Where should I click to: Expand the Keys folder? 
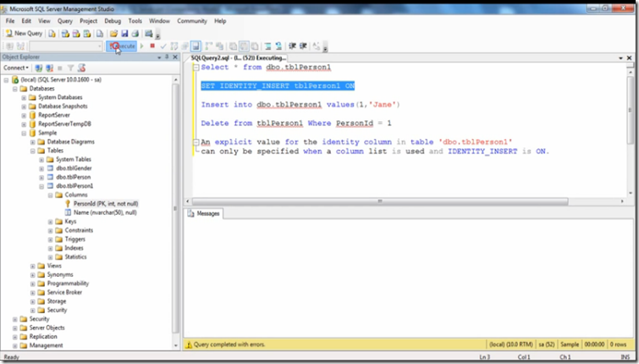(50, 222)
